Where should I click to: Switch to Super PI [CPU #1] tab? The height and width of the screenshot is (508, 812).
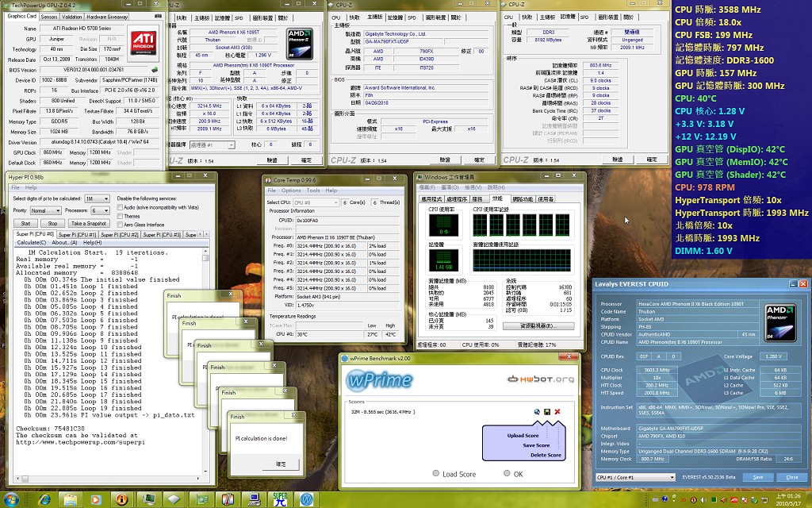(x=78, y=235)
